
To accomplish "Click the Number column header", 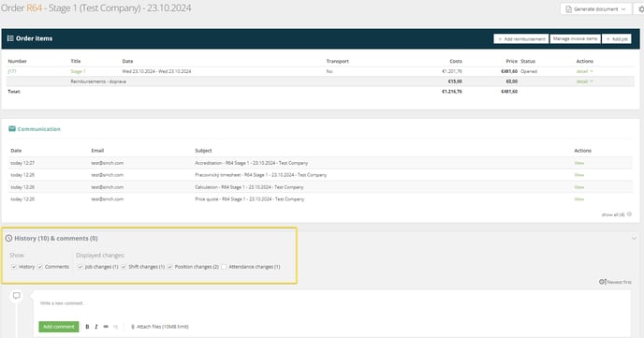I will pos(17,61).
